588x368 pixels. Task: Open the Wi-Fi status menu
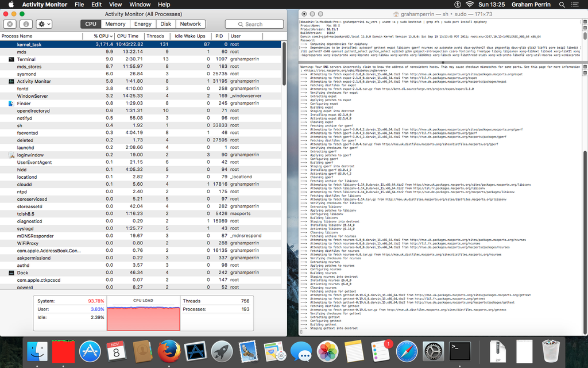470,5
